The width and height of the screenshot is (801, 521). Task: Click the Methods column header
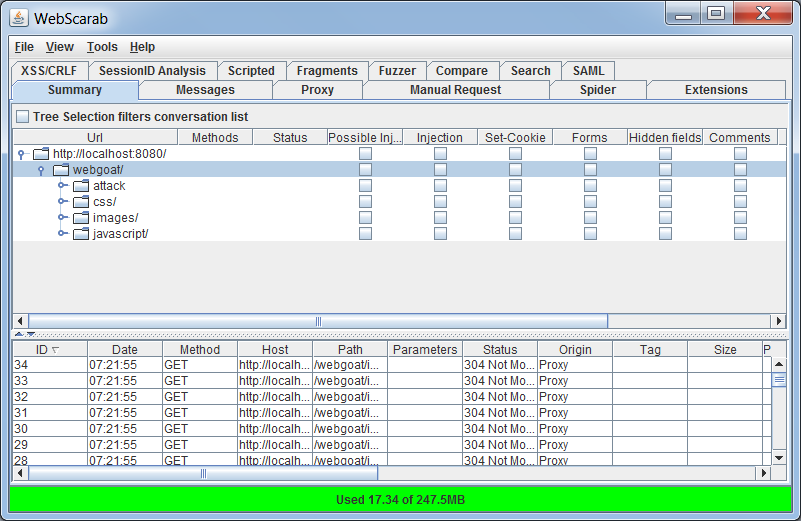[x=215, y=137]
